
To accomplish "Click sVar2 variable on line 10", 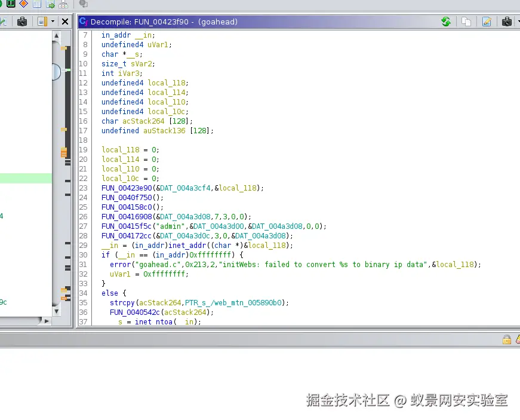I will tap(141, 64).
